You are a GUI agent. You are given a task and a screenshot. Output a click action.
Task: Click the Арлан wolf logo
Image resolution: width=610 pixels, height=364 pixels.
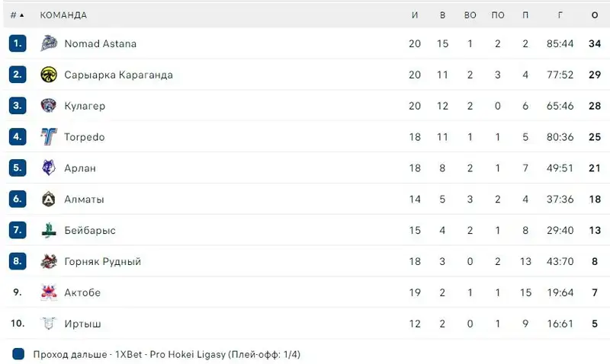(x=49, y=168)
